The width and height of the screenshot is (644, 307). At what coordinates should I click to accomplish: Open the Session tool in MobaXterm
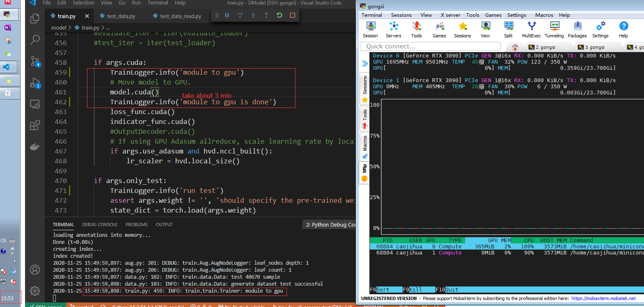(371, 30)
